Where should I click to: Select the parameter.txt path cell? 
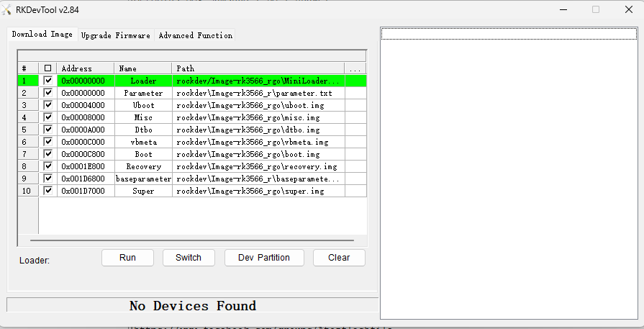click(258, 93)
